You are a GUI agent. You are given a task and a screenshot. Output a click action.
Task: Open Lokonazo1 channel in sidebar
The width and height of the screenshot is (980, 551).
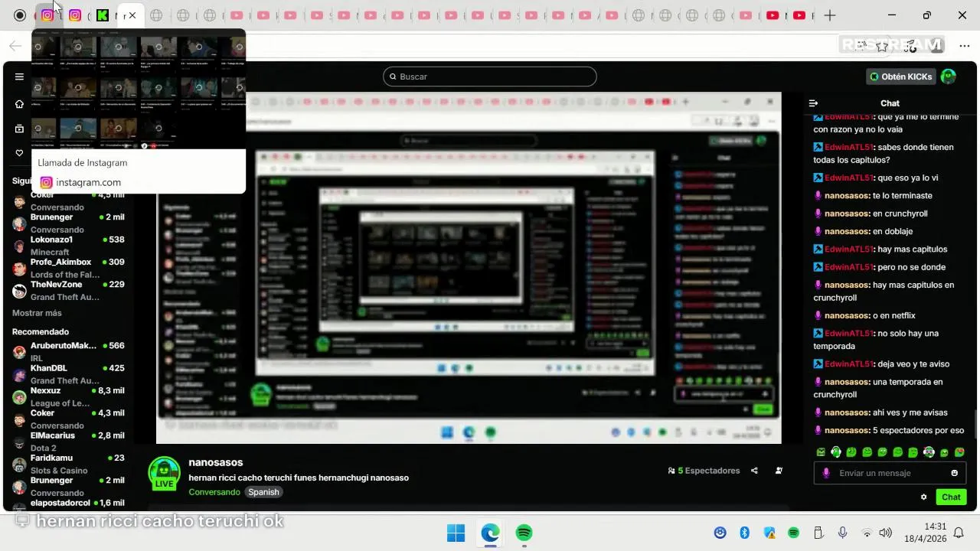coord(69,246)
